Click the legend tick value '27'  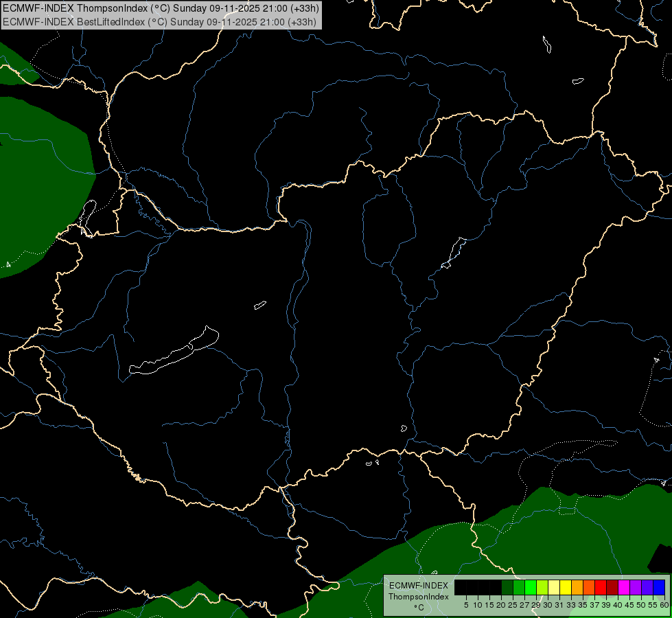pyautogui.click(x=524, y=605)
